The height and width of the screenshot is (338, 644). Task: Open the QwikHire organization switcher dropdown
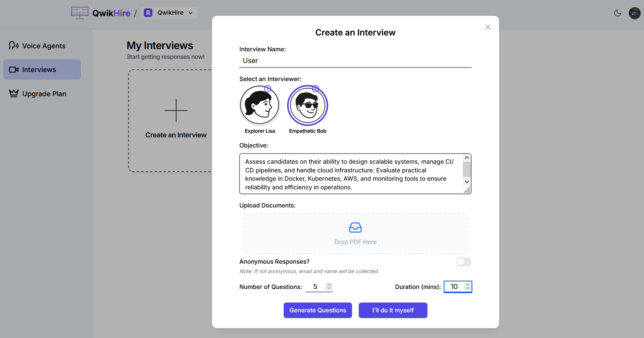coord(169,13)
